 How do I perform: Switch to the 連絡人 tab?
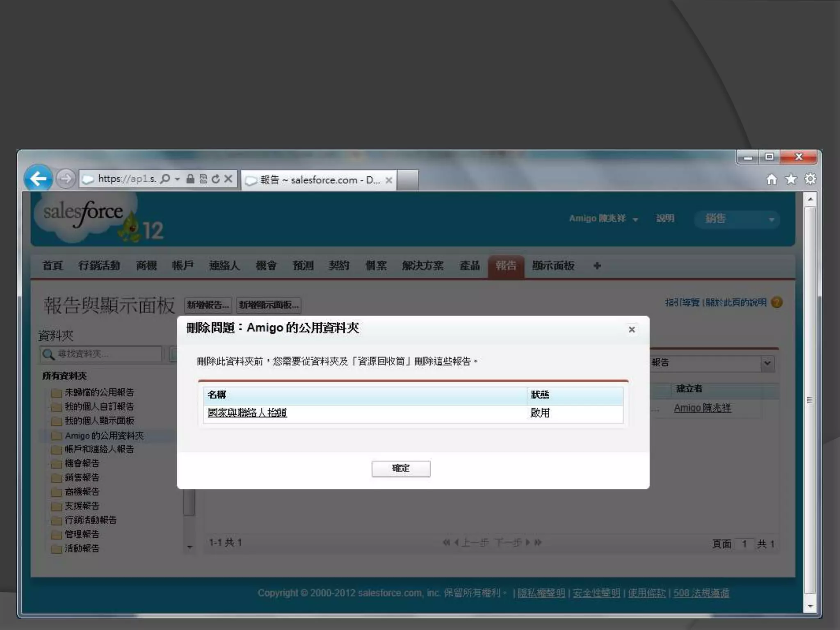[x=224, y=266]
